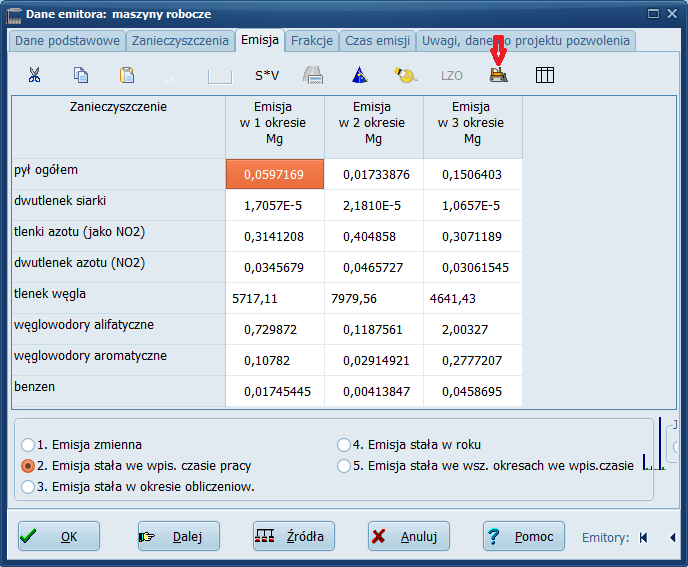Click the Anuluj button
Image resolution: width=688 pixels, height=567 pixels.
[x=408, y=536]
